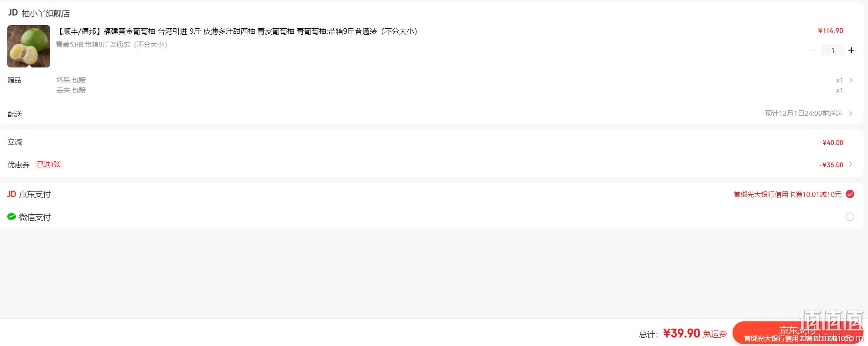This screenshot has height=346, width=868.
Task: Click the WeChat Pay green icon
Action: click(x=12, y=217)
